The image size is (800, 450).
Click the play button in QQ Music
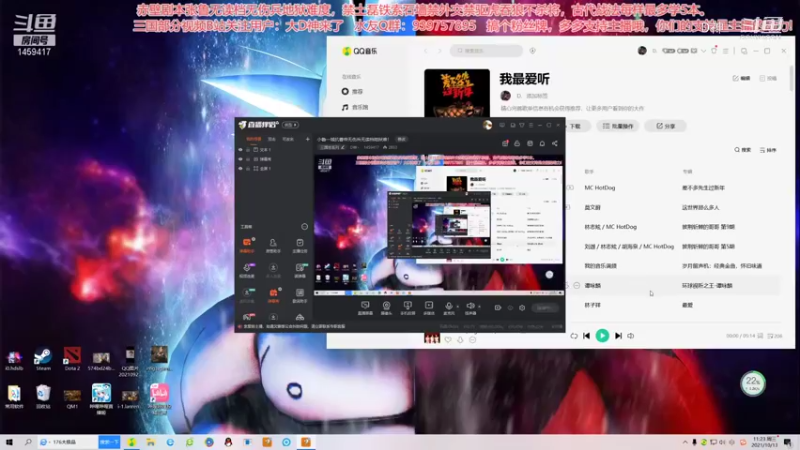point(602,336)
